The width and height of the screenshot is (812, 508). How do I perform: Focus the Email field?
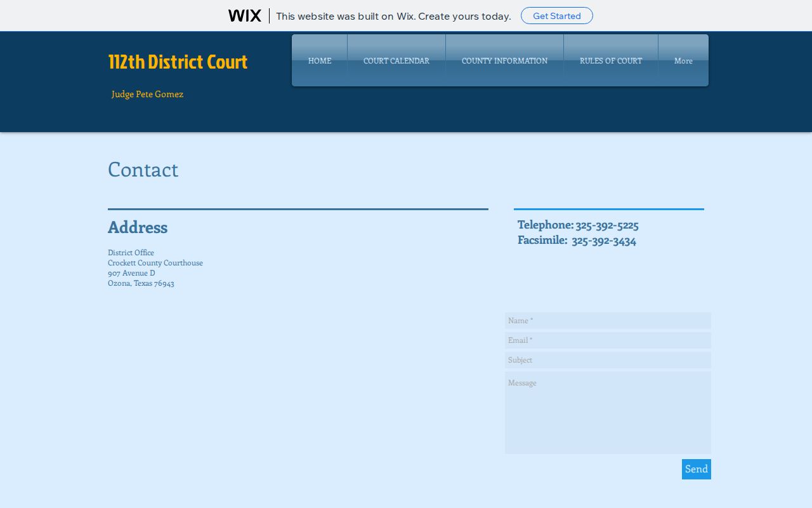[608, 340]
